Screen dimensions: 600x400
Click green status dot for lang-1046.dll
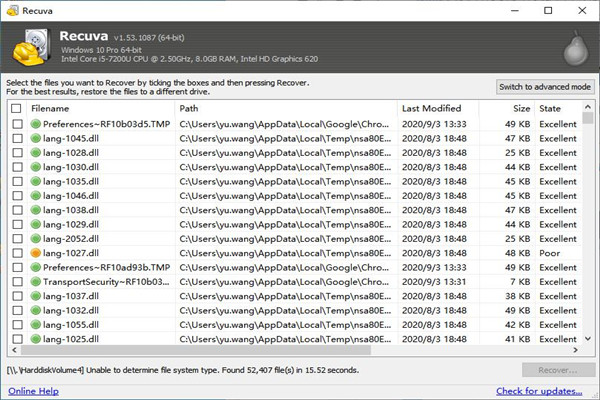(36, 196)
